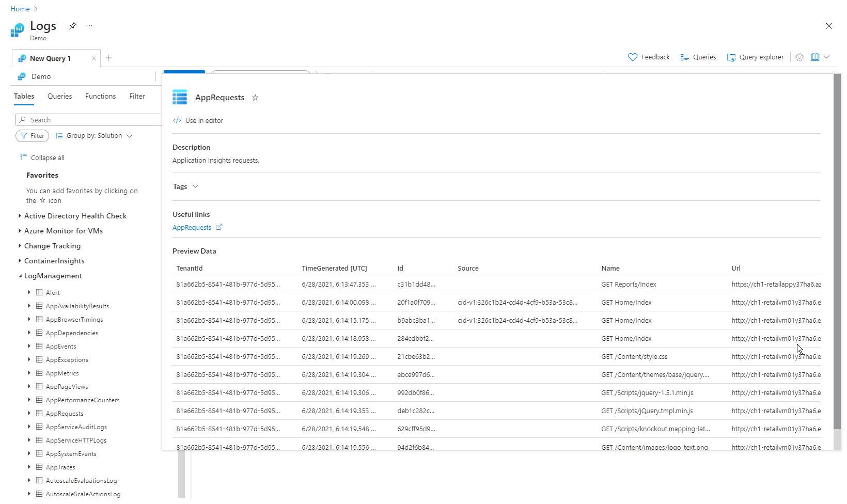Switch to the Filter tab
This screenshot has height=504, width=847.
[137, 97]
